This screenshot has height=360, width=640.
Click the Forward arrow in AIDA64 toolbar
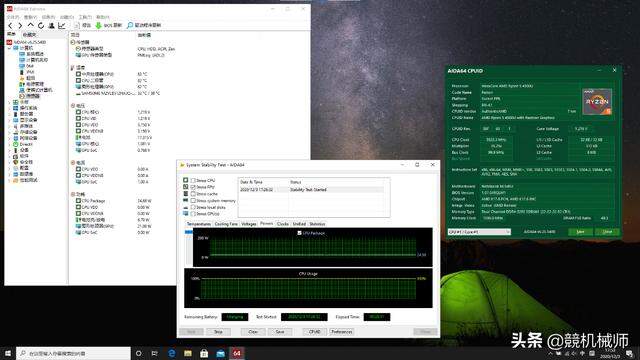tap(20, 25)
